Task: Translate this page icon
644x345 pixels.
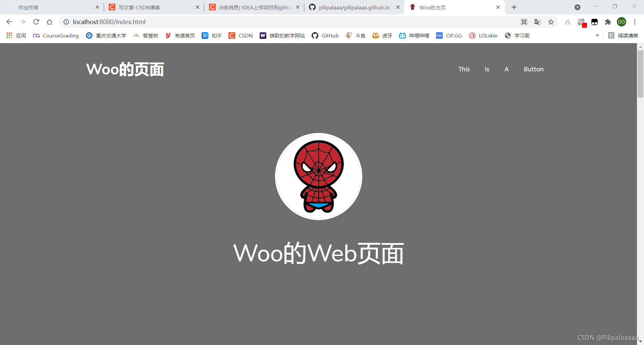Action: 537,22
